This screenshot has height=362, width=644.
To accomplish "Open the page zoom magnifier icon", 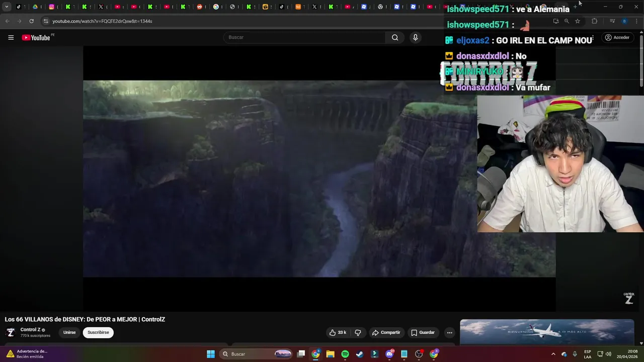I will tap(567, 21).
